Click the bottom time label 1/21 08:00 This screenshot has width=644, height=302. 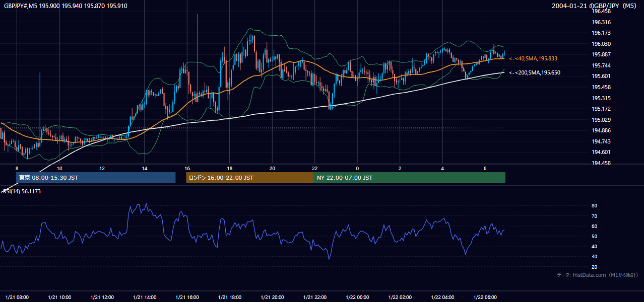point(17,297)
